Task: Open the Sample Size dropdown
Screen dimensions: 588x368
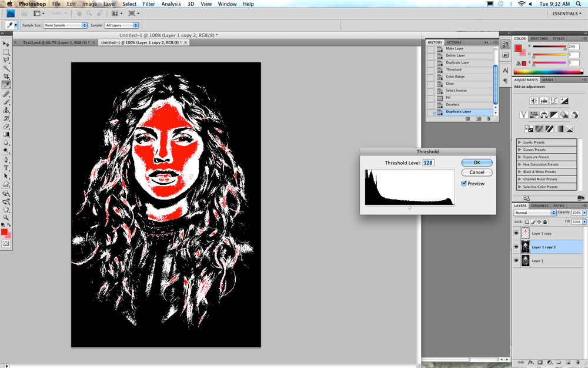Action: [x=65, y=25]
